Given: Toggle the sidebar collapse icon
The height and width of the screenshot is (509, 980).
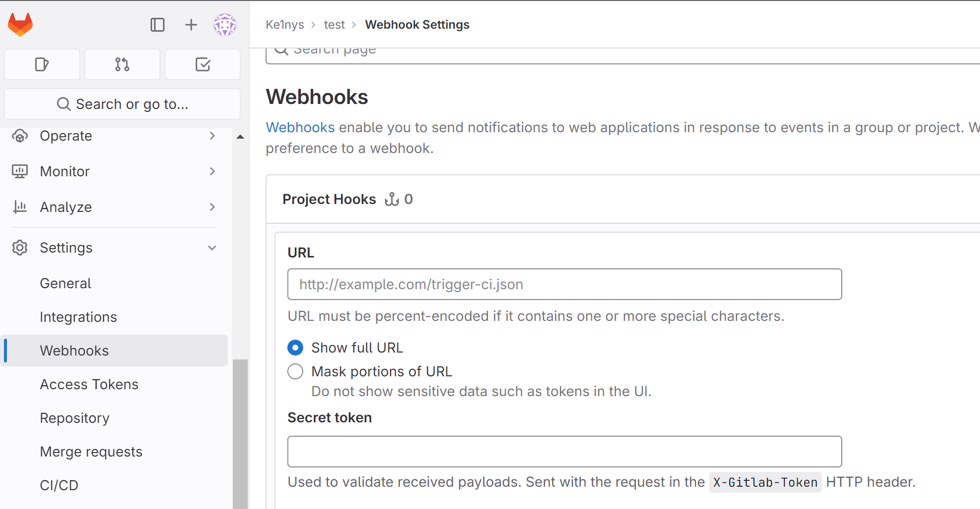Looking at the screenshot, I should click(158, 25).
